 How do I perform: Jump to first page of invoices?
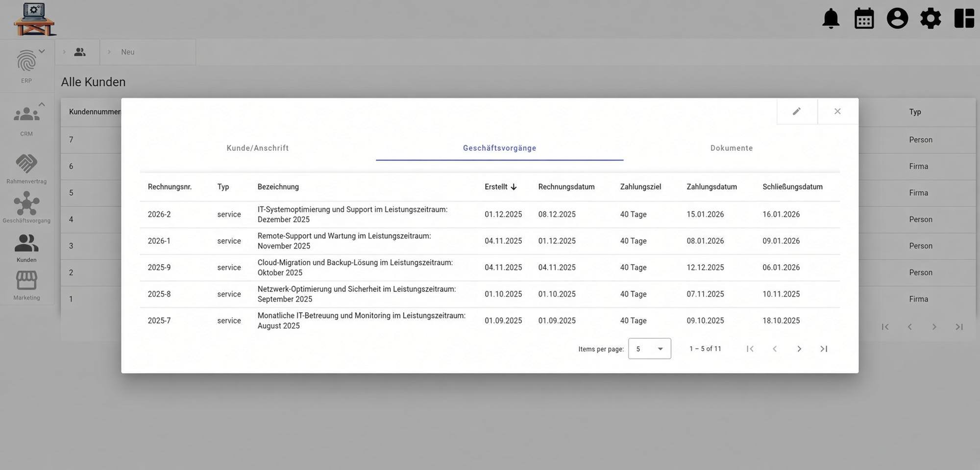pos(750,349)
